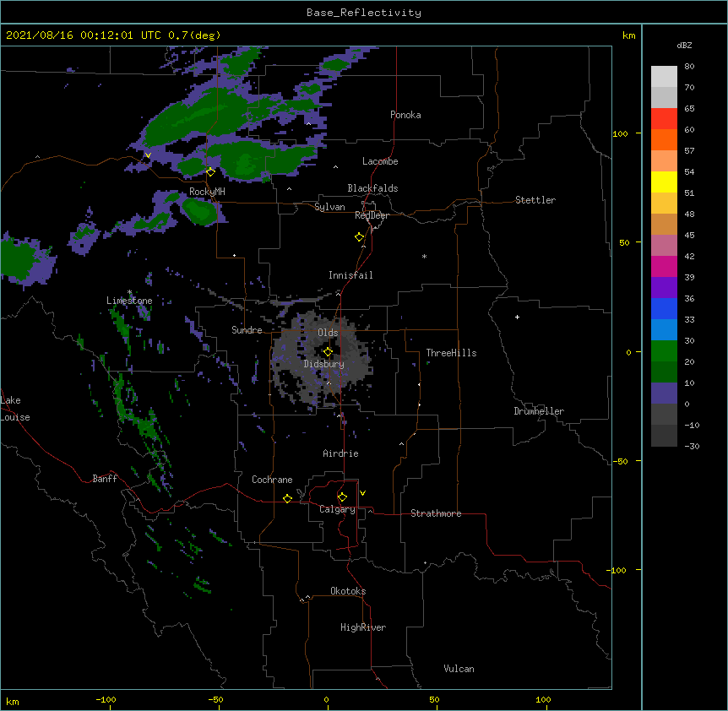Click the Base_Reflectivity title
Screen dimensions: 728x711
point(364,13)
